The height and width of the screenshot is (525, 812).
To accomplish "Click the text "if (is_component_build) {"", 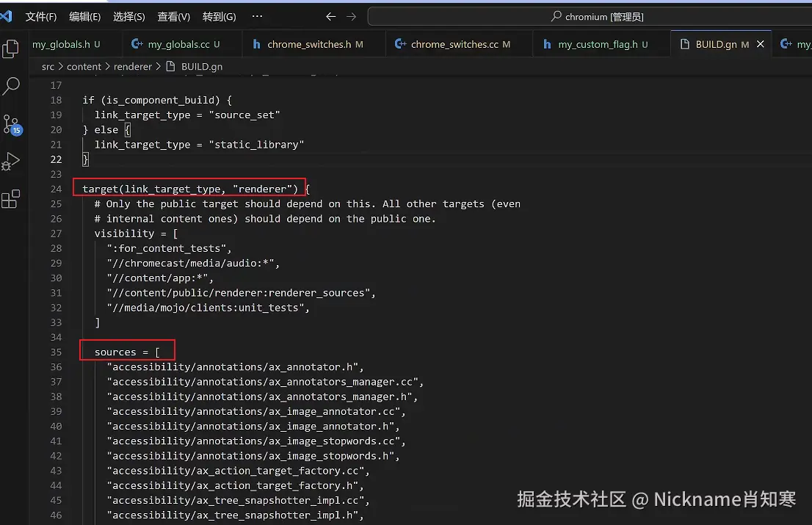I will [x=157, y=100].
